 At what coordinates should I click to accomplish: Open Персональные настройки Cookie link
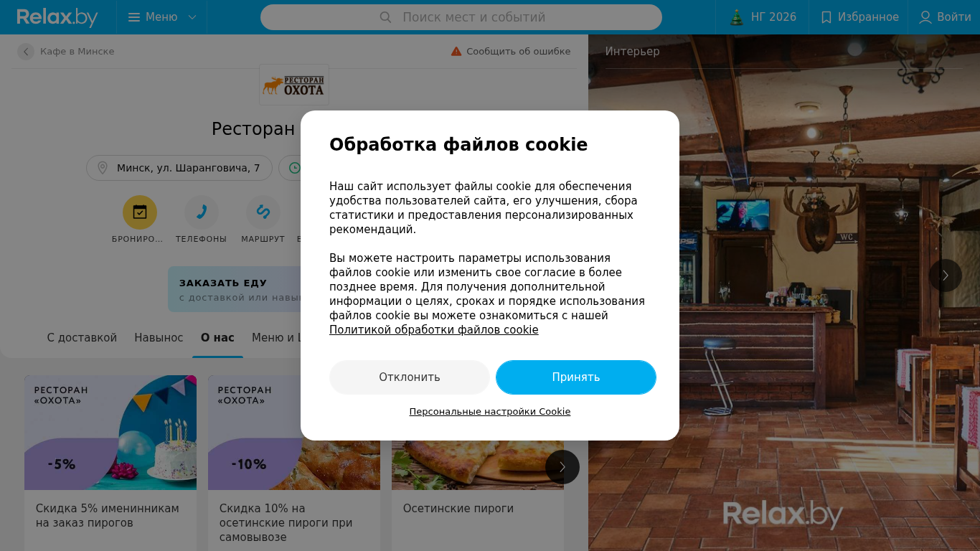pyautogui.click(x=490, y=412)
